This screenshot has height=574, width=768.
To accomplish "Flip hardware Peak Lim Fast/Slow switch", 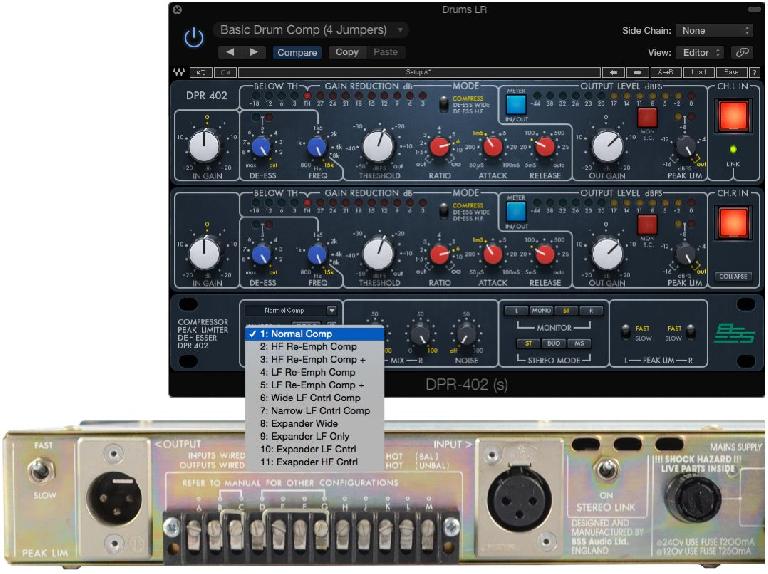I will 41,471.
